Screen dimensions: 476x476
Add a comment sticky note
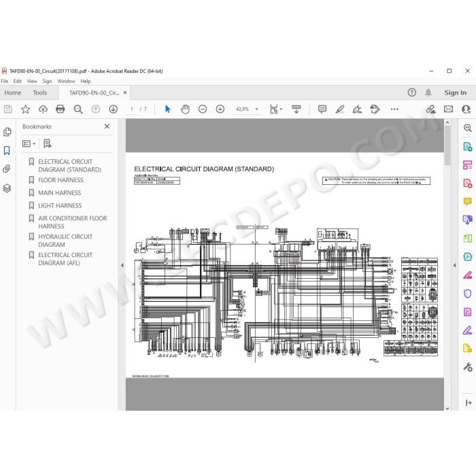[x=322, y=109]
